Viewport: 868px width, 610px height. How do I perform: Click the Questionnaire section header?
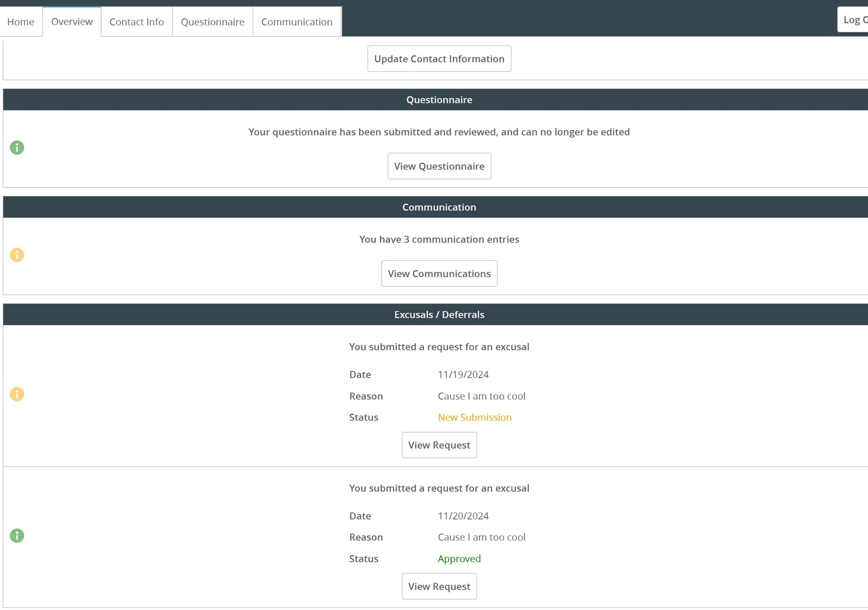pyautogui.click(x=439, y=100)
